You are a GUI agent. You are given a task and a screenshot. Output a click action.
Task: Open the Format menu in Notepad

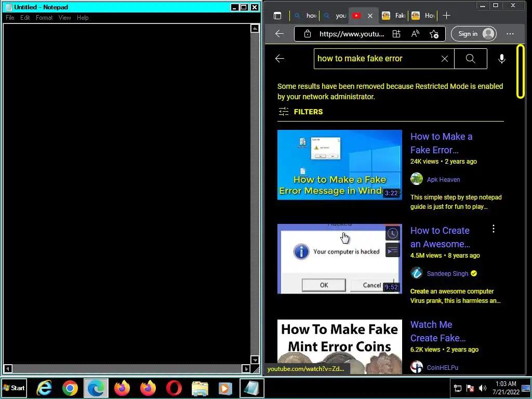[44, 18]
